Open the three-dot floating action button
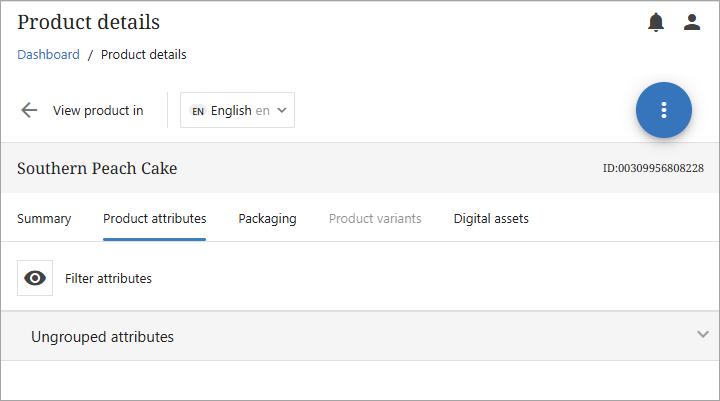Screen dimensions: 720x401 664,110
